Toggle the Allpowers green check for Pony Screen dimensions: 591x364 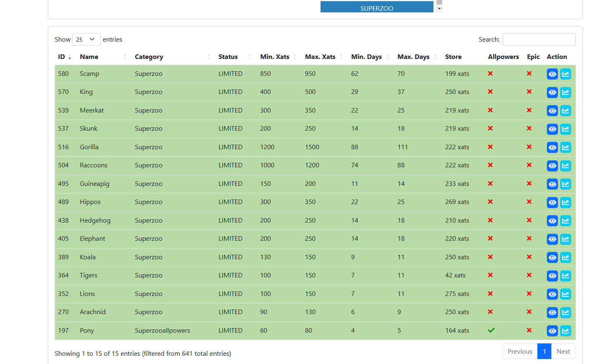(491, 331)
